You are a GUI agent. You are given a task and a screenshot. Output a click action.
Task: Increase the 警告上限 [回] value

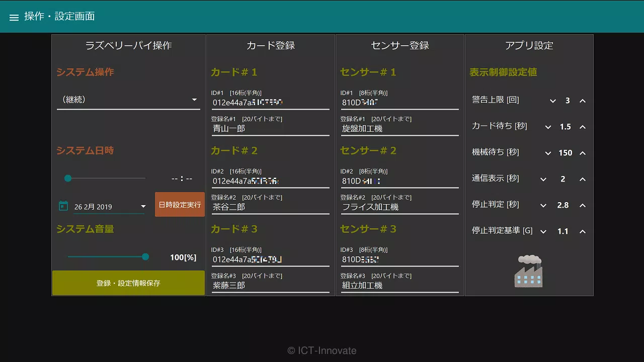pos(583,101)
